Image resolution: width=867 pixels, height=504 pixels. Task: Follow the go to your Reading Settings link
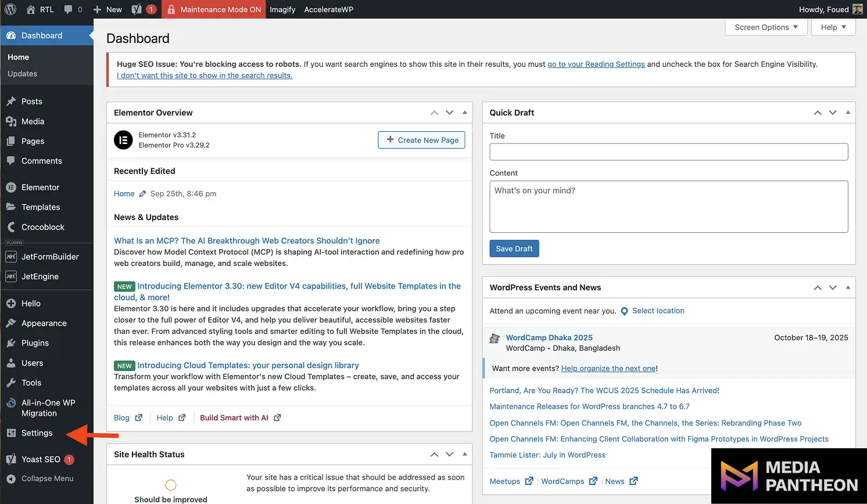596,64
